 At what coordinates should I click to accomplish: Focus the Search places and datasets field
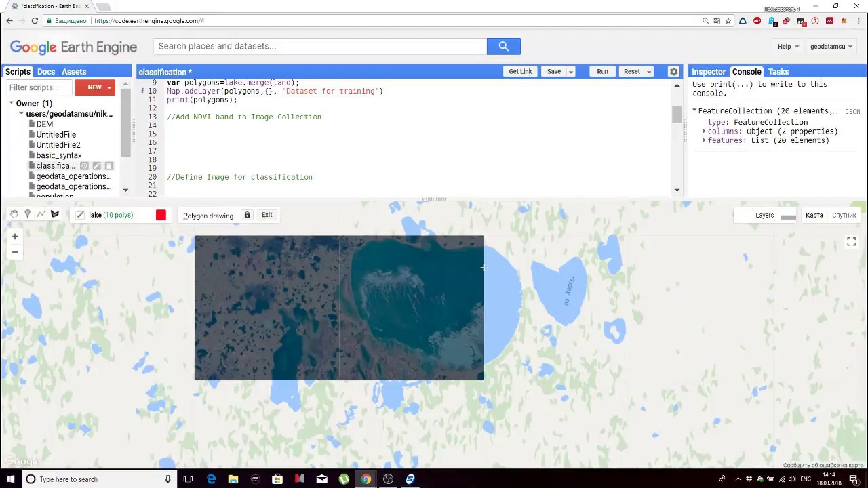pos(320,46)
